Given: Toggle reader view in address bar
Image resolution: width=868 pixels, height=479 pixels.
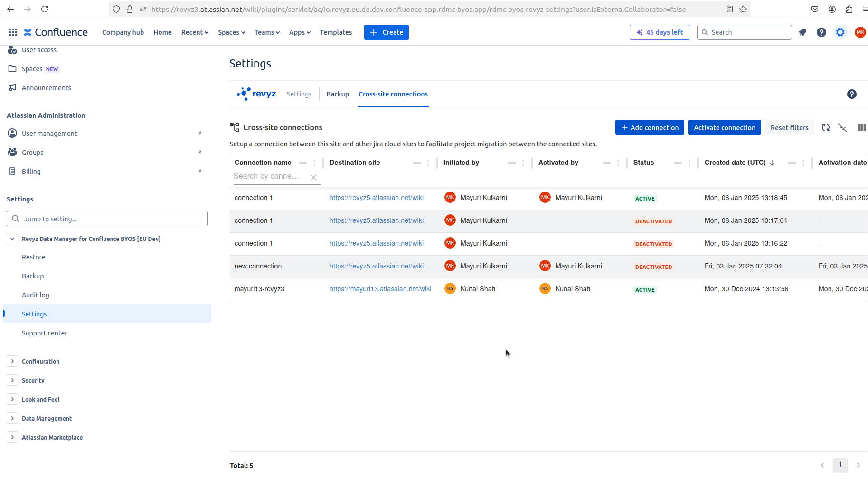Looking at the screenshot, I should [x=730, y=9].
